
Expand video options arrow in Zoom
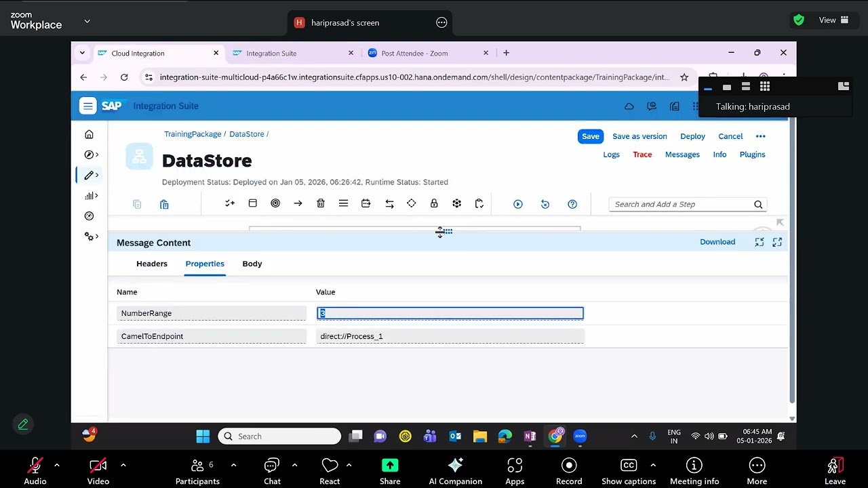tap(123, 465)
